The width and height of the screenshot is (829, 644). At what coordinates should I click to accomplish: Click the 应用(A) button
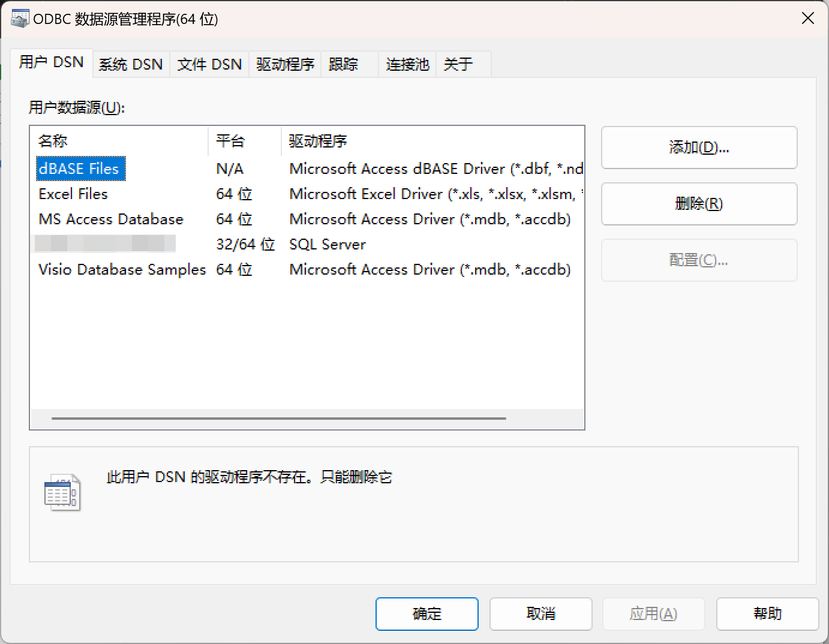653,614
